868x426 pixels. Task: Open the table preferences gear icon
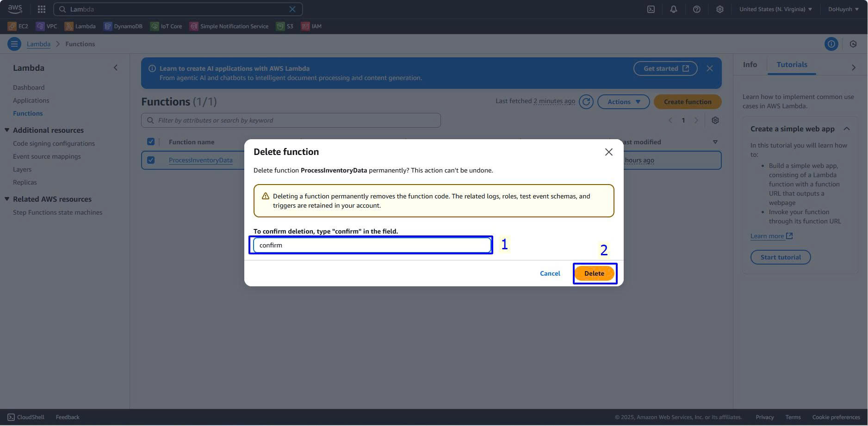pyautogui.click(x=715, y=120)
